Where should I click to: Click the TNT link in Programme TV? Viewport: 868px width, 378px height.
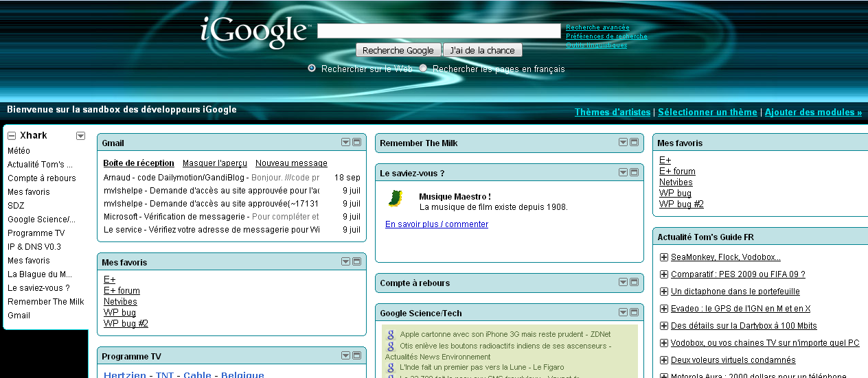click(x=165, y=375)
